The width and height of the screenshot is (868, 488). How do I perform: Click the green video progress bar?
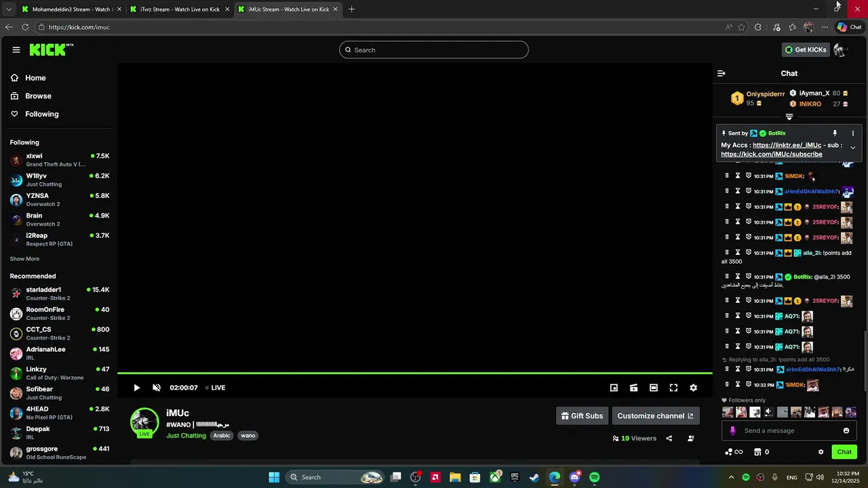tap(414, 373)
